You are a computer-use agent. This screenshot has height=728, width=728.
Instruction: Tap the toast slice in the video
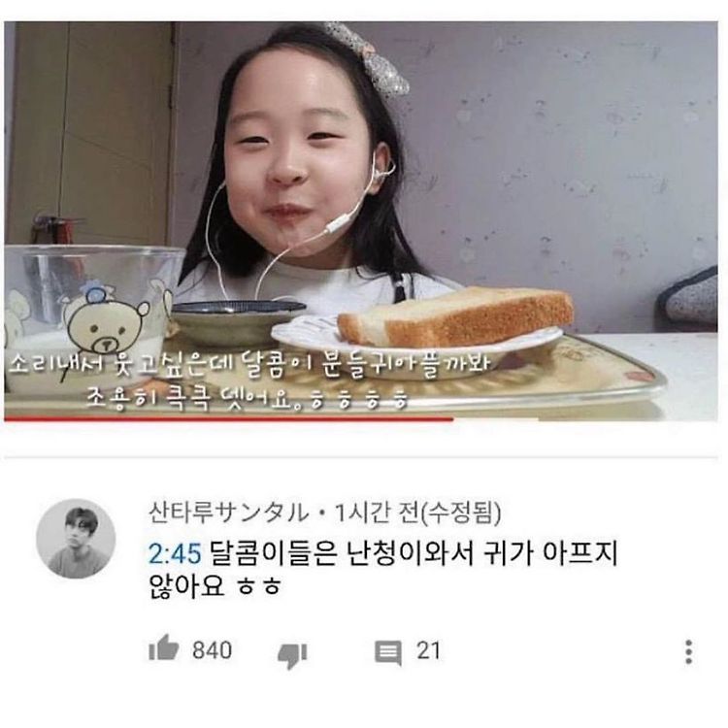(x=455, y=315)
